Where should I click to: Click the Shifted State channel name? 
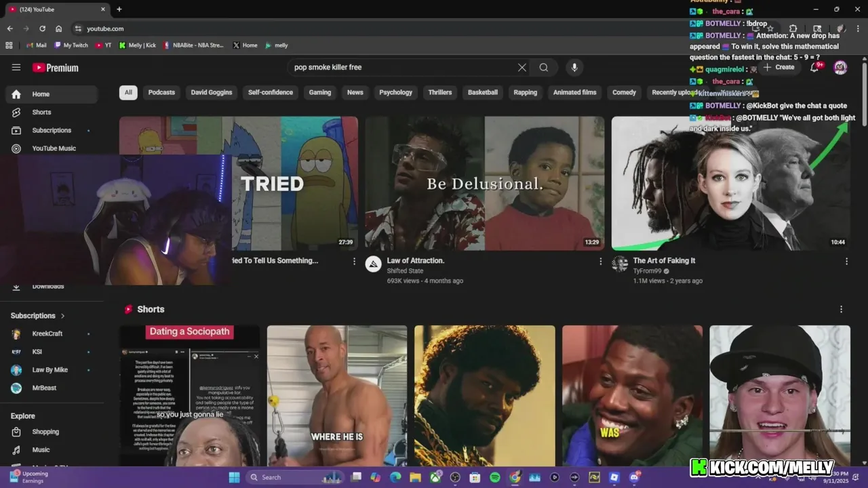405,270
